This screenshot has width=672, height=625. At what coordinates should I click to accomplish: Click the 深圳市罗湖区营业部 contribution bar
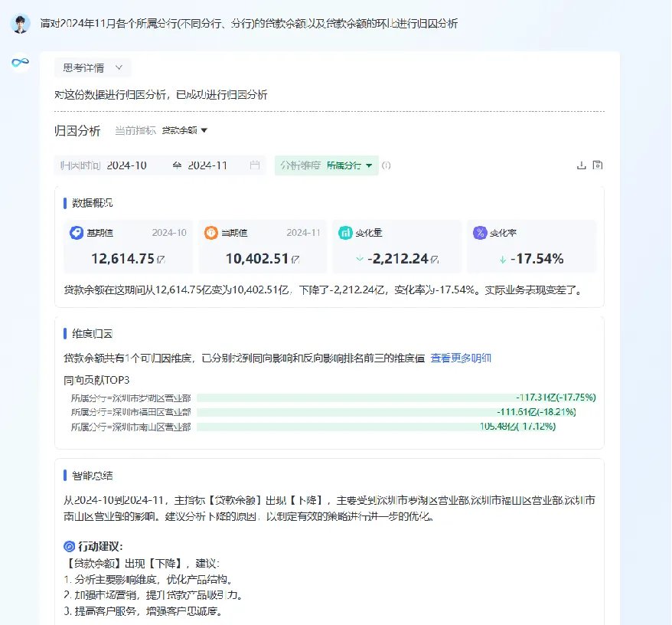[396, 398]
